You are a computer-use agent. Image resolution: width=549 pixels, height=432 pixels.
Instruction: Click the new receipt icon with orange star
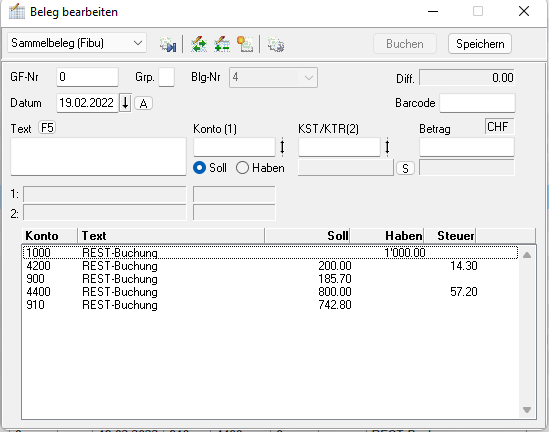pos(245,44)
